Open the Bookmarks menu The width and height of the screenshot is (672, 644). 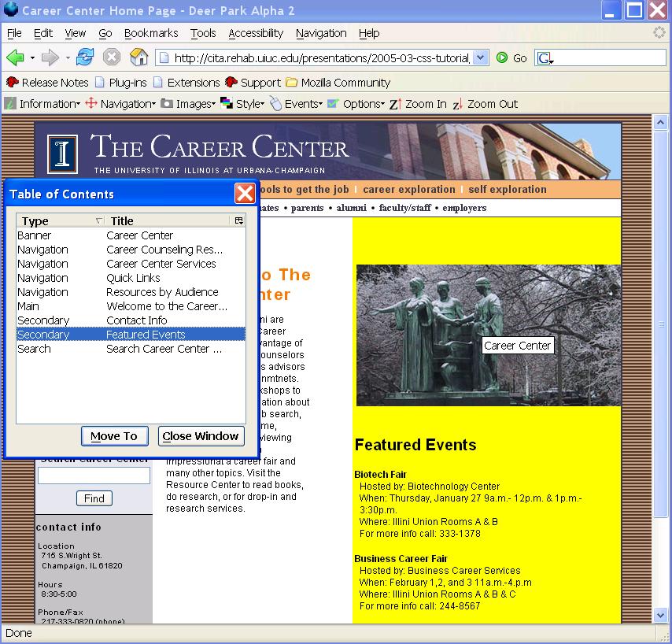(x=151, y=33)
